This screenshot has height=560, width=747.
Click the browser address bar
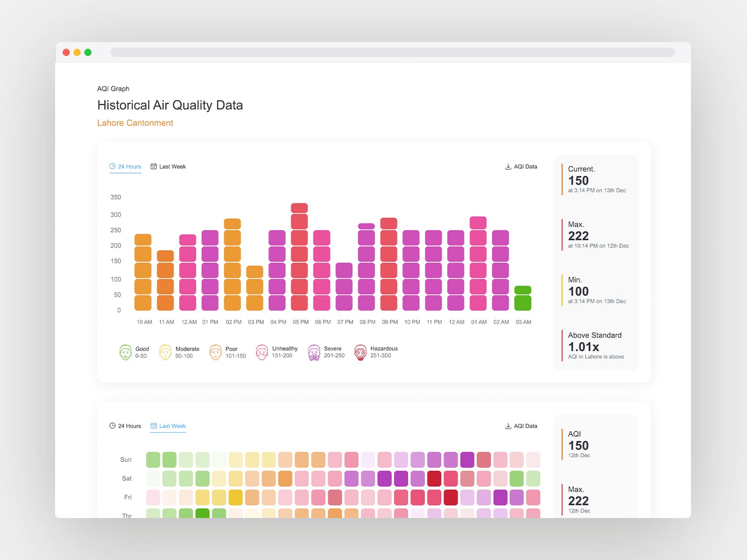(x=393, y=52)
